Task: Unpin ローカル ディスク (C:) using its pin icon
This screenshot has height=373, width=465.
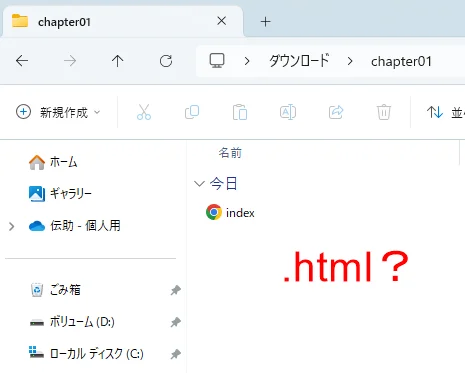Action: [x=175, y=354]
